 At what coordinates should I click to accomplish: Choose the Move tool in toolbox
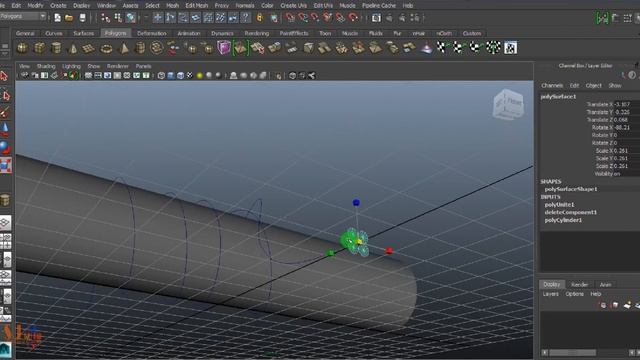(x=5, y=130)
